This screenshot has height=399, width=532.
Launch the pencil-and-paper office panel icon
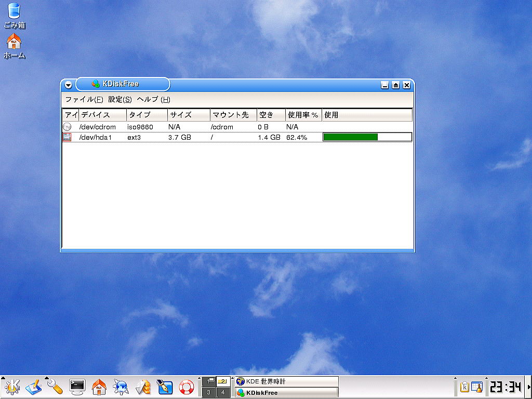pyautogui.click(x=33, y=387)
